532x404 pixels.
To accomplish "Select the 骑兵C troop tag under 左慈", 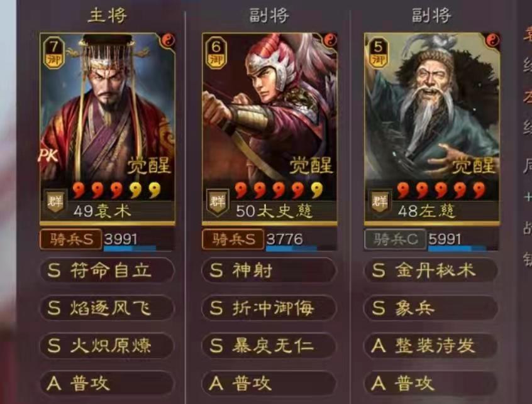I will point(396,239).
